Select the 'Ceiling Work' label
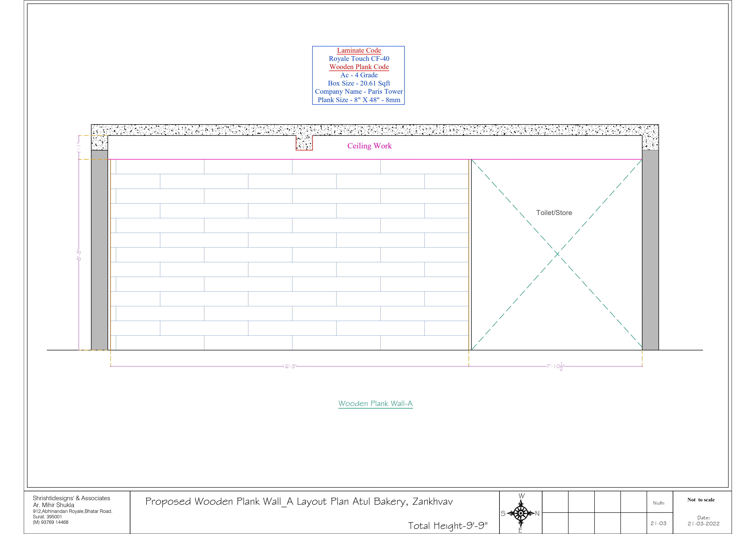The height and width of the screenshot is (534, 756). point(369,146)
